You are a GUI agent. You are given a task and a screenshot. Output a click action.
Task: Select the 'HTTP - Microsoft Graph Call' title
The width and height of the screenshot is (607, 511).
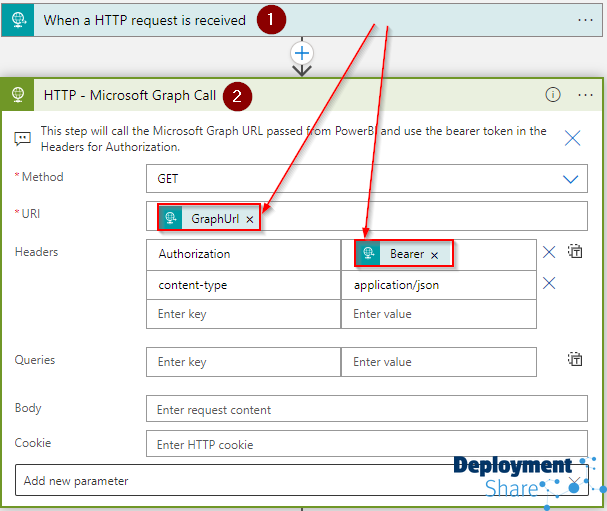click(x=130, y=95)
